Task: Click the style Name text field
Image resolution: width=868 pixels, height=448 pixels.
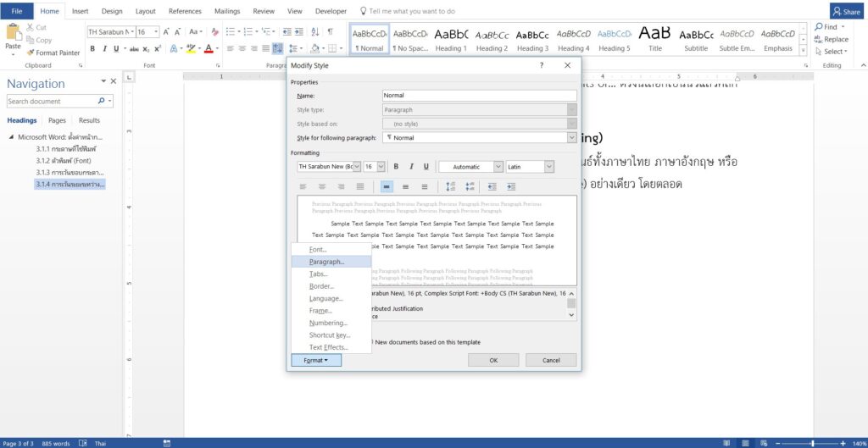Action: click(479, 96)
